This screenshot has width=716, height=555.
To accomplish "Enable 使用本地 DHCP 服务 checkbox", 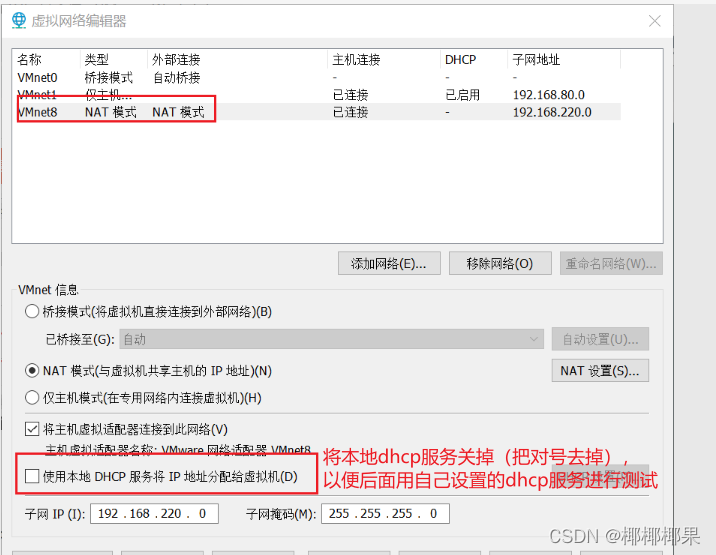I will tap(32, 476).
